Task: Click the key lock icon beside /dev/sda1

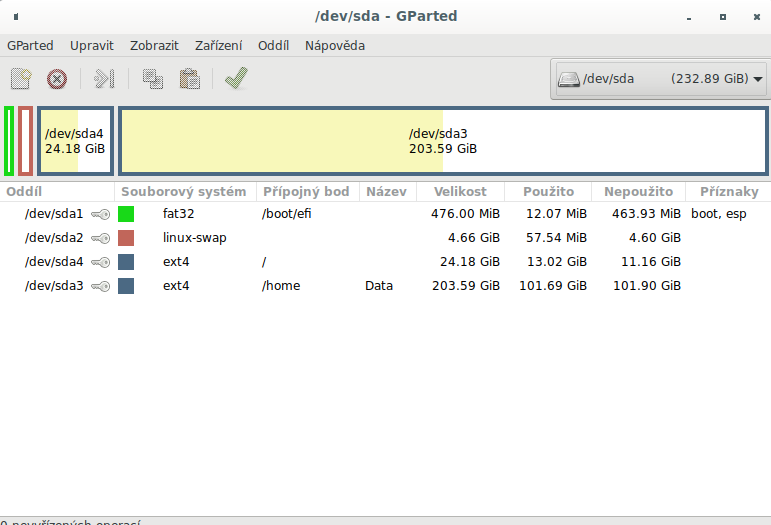Action: pos(100,214)
